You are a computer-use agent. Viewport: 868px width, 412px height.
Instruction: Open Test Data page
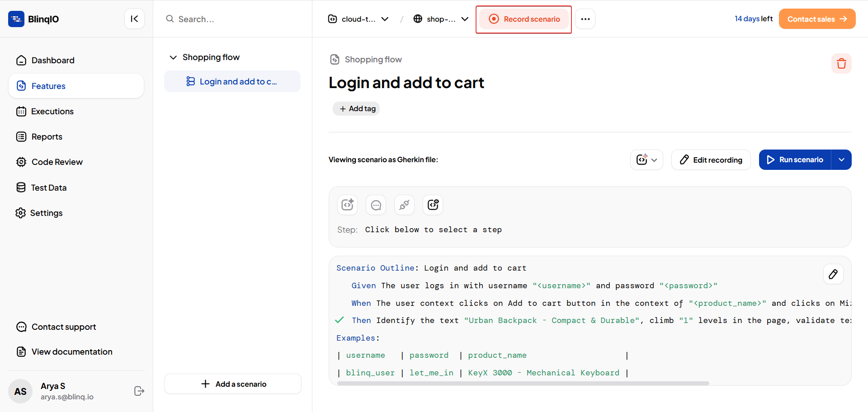(x=76, y=187)
